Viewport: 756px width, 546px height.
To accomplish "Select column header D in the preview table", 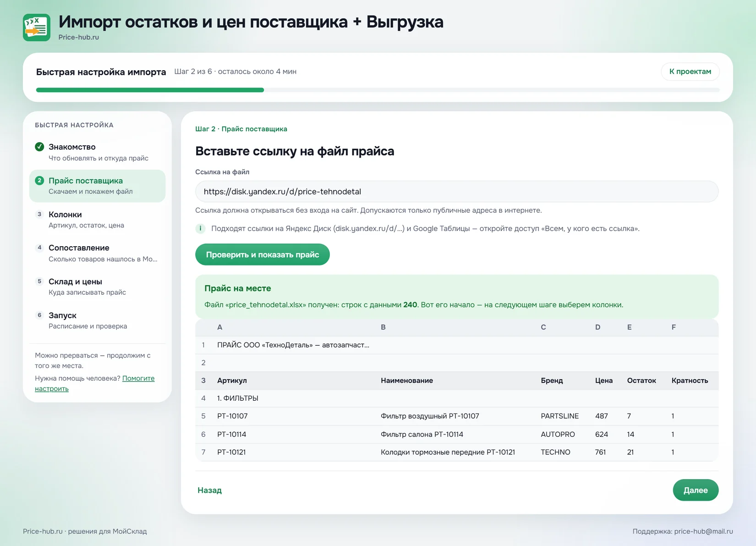I will click(x=597, y=327).
